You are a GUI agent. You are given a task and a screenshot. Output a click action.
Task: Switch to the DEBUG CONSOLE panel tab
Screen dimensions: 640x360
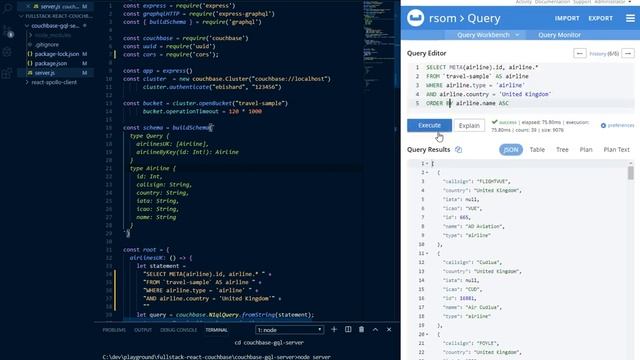[x=178, y=330]
